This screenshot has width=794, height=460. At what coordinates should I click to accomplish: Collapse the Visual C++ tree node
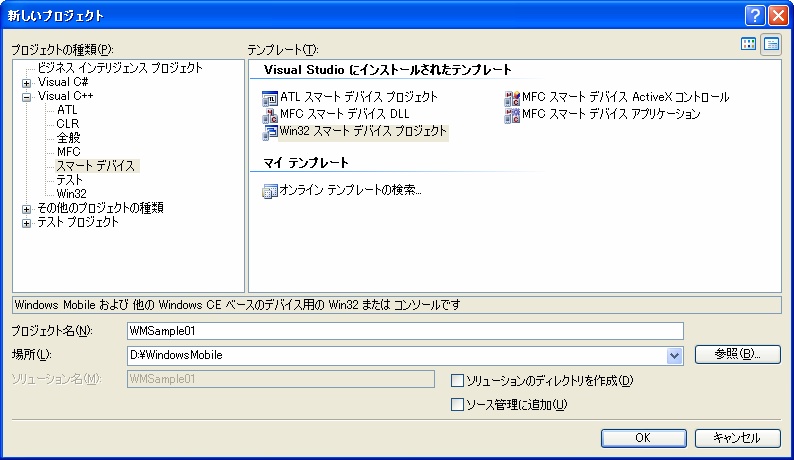click(26, 97)
